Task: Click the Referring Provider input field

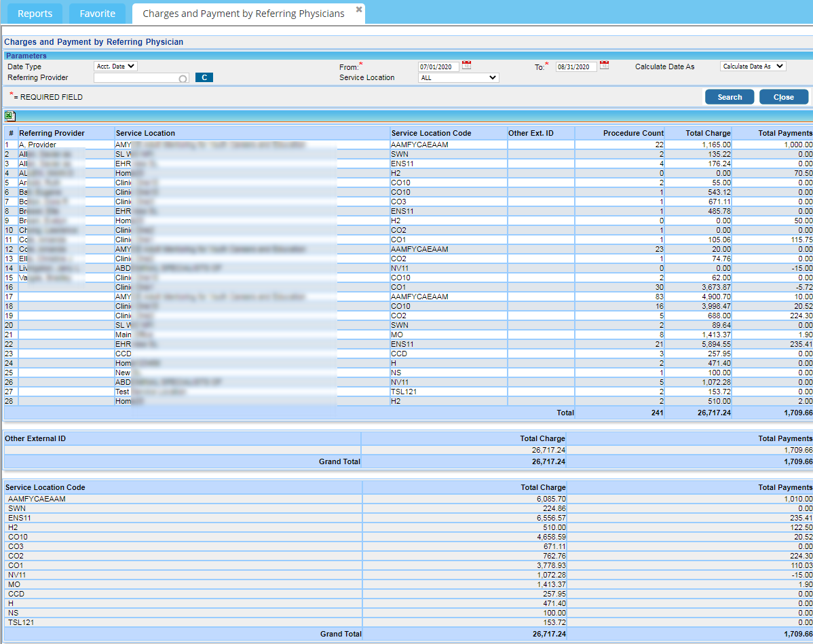Action: coord(136,78)
